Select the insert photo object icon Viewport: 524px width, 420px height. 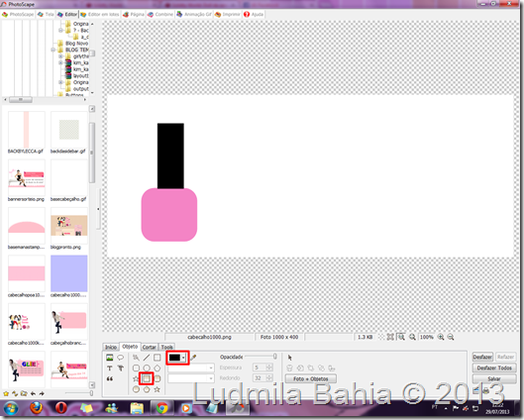pos(109,358)
